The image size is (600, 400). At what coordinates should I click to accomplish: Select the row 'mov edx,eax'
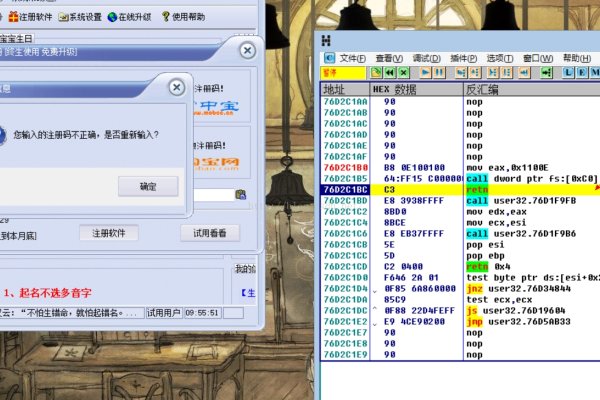click(460, 212)
